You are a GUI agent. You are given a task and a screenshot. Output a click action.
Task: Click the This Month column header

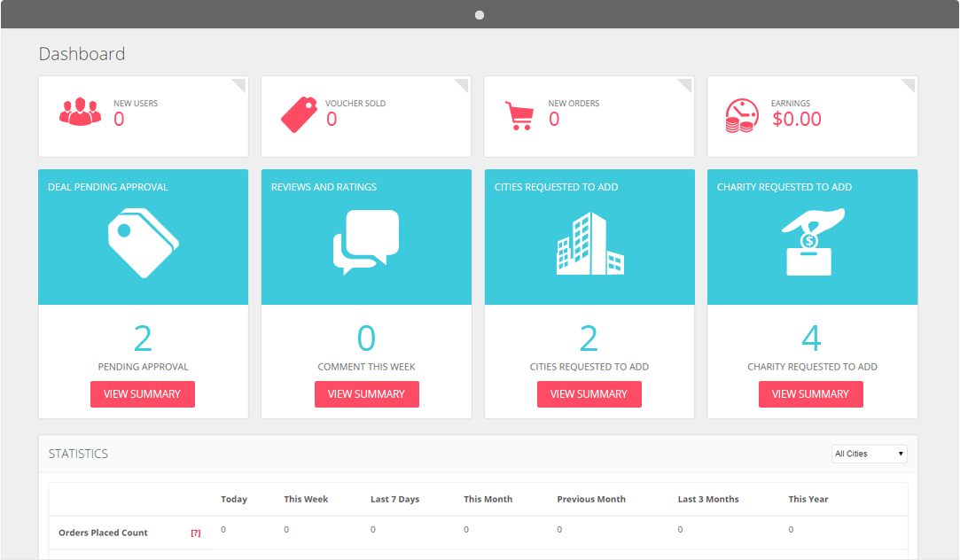point(488,499)
